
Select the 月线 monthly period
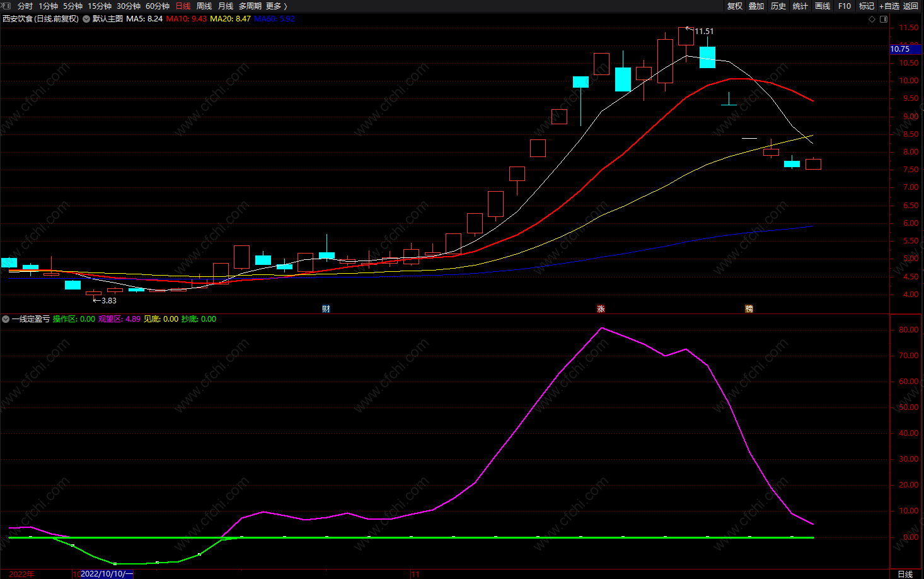(226, 6)
